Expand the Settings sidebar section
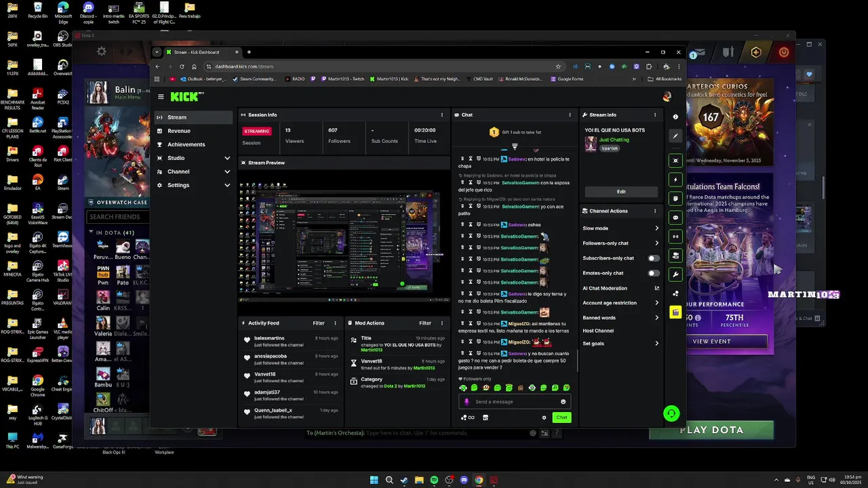Viewport: 868px width, 488px height. (x=227, y=185)
